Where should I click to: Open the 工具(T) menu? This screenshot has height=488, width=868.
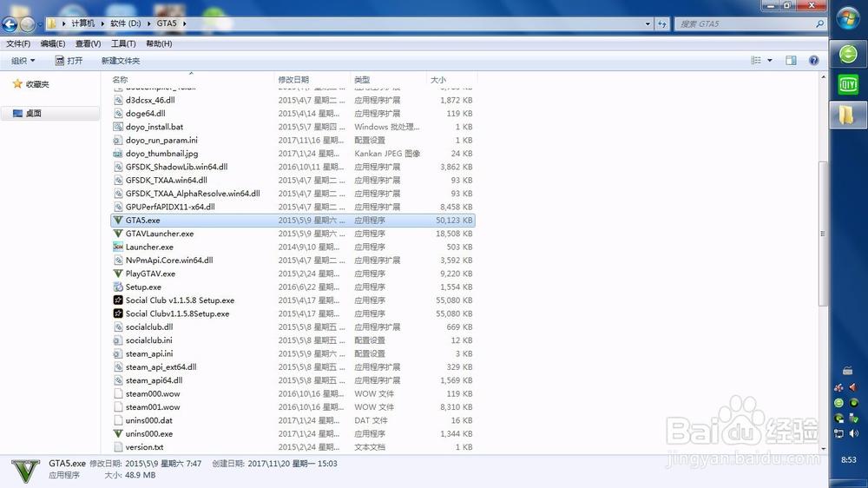[123, 43]
